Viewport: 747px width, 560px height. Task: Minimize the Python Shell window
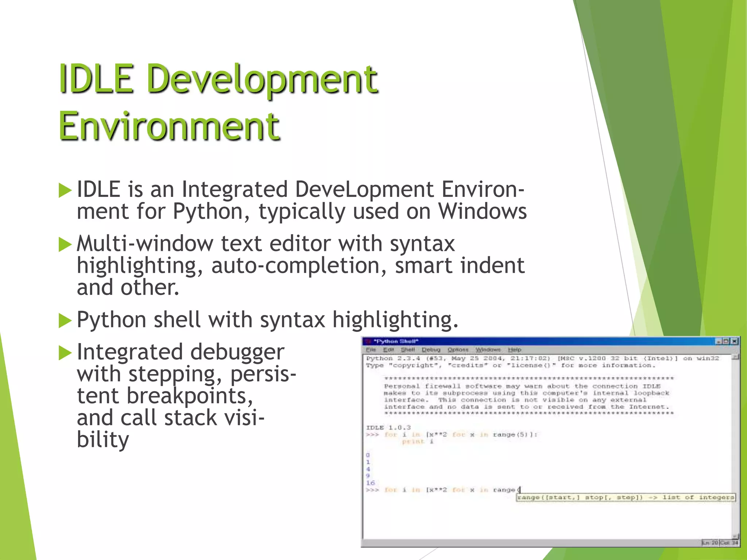pyautogui.click(x=719, y=341)
